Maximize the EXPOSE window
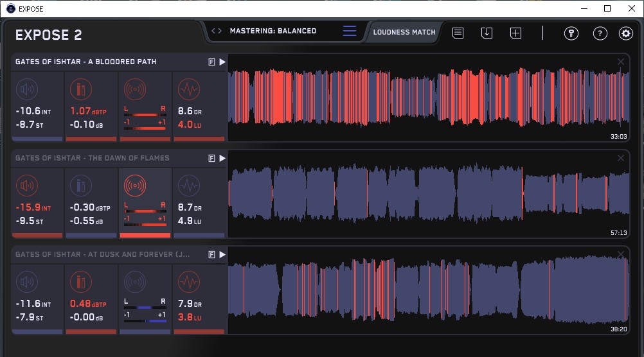This screenshot has height=357, width=644. point(607,8)
